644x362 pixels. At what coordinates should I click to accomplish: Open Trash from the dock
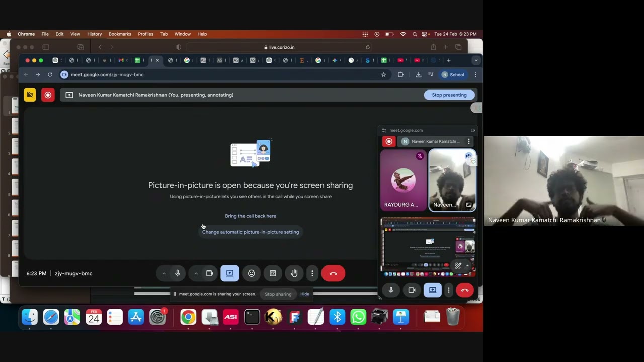click(x=453, y=317)
